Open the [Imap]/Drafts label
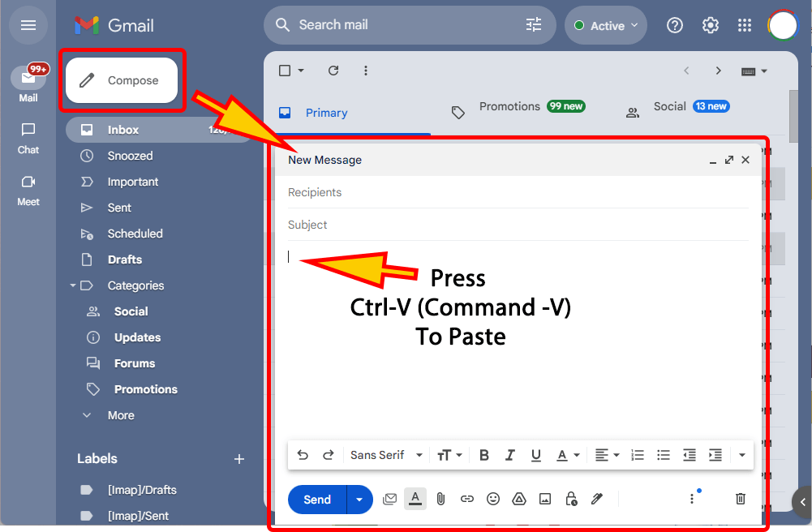The height and width of the screenshot is (532, 812). pos(142,490)
